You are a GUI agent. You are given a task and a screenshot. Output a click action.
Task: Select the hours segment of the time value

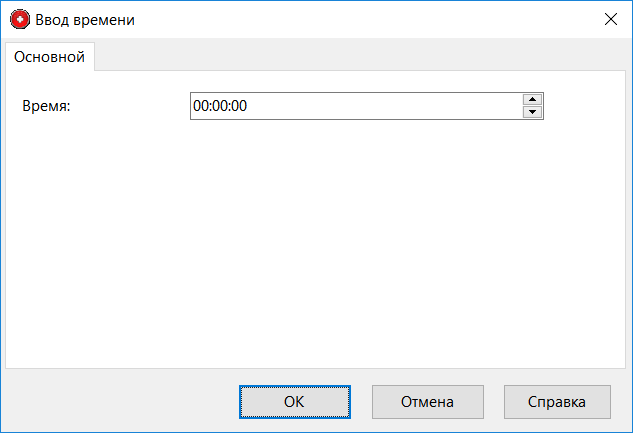point(200,105)
